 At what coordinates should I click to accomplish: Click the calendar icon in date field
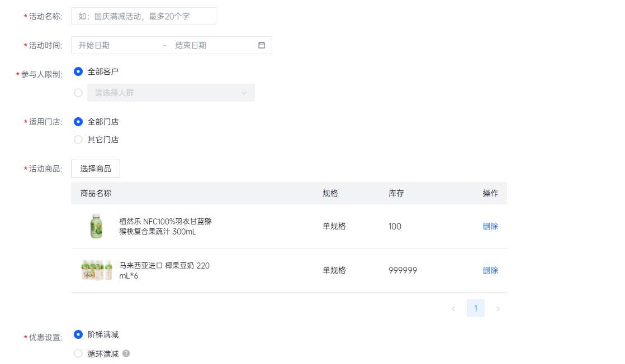(261, 45)
